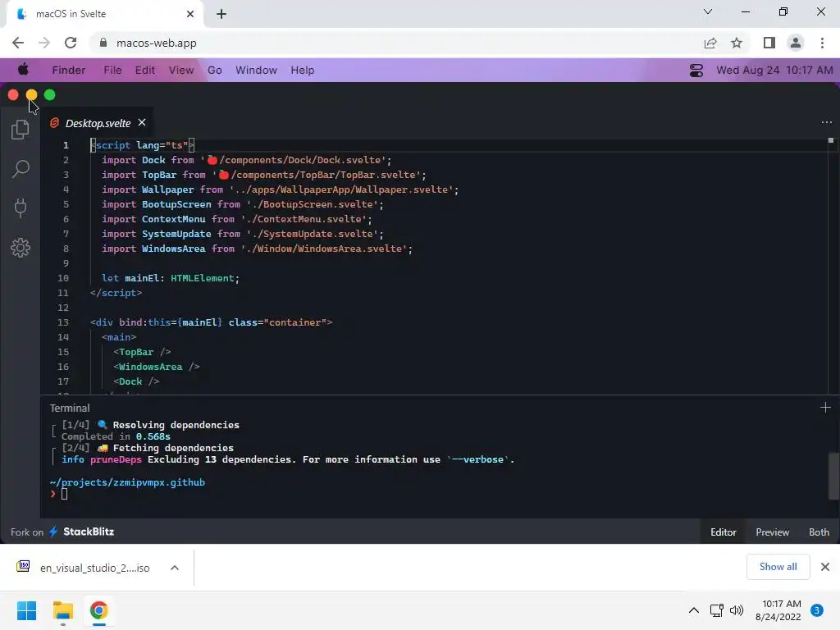Click the HTMLElement type in code
The height and width of the screenshot is (630, 840).
pos(203,278)
